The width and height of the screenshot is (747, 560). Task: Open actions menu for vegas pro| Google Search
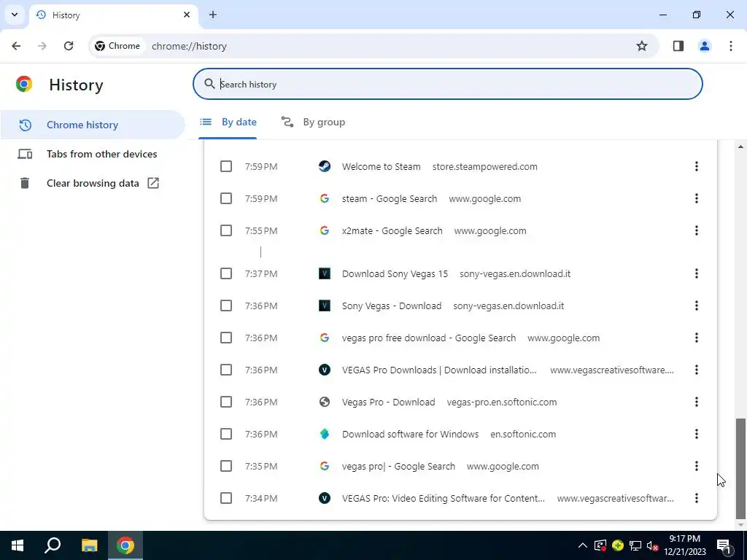pos(696,466)
